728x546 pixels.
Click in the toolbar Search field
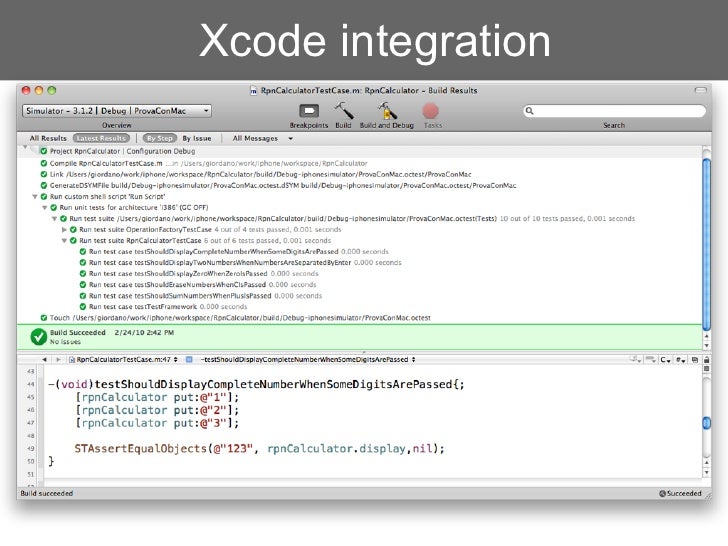[614, 111]
